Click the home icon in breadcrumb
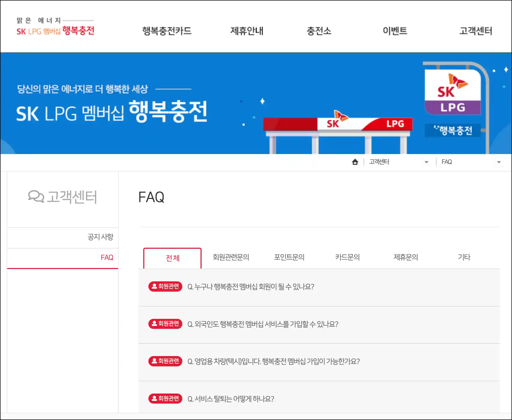Viewport: 512px width, 420px height. [355, 162]
